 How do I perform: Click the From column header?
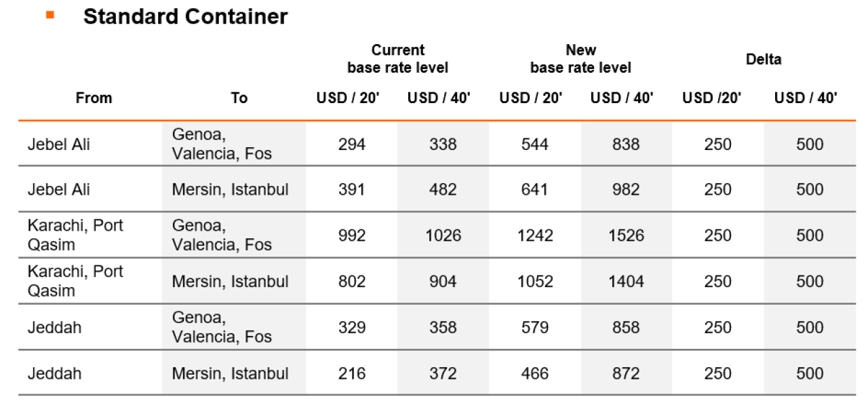click(x=94, y=98)
